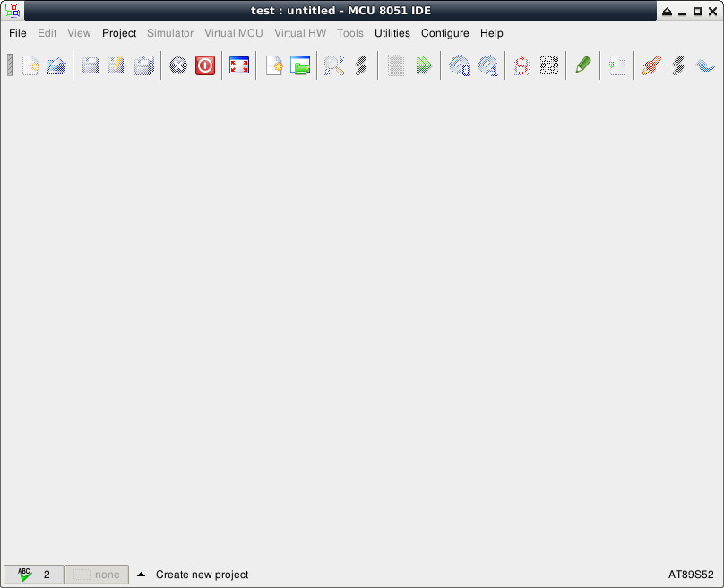The image size is (724, 588).
Task: Click the chip icon labeled 1
Action: pyautogui.click(x=488, y=65)
